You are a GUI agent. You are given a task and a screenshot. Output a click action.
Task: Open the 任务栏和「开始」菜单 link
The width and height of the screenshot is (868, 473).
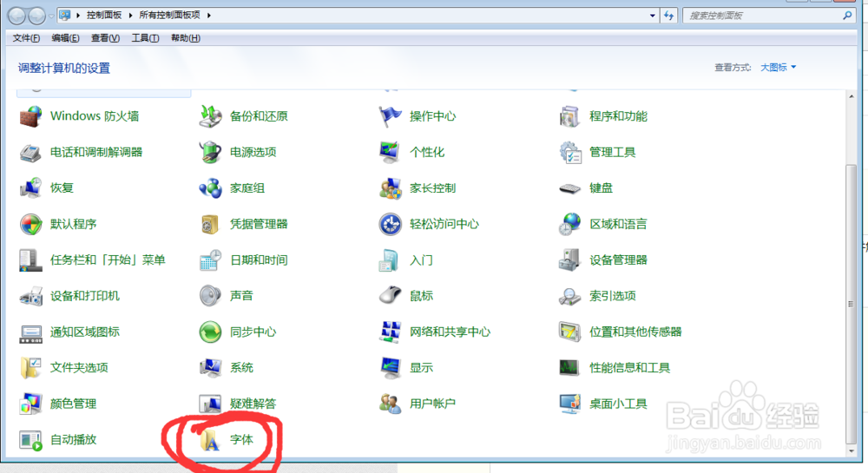click(x=108, y=260)
